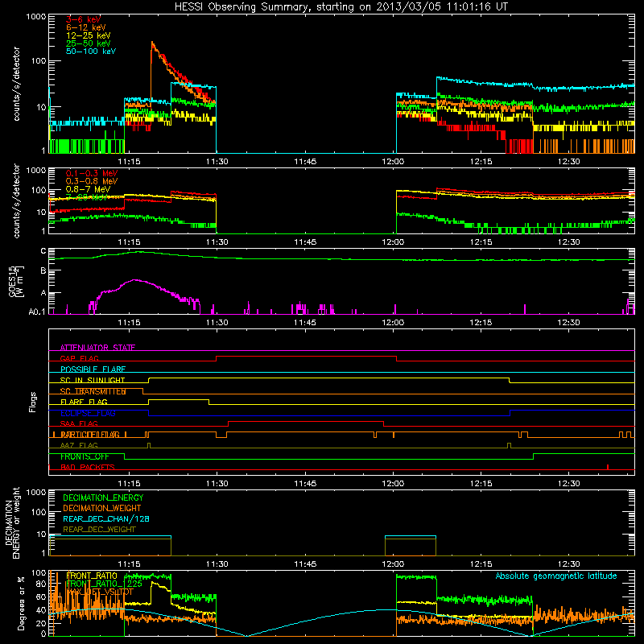Click the 40 tick value on the Degrees axis
This screenshot has height=644, width=644.
click(x=41, y=610)
